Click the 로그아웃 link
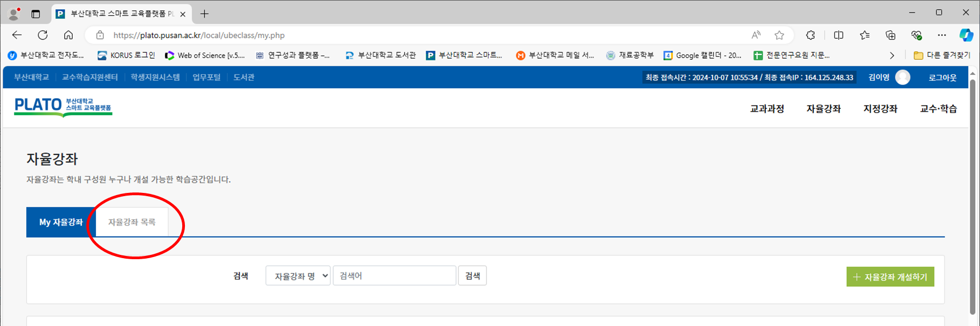 click(942, 78)
